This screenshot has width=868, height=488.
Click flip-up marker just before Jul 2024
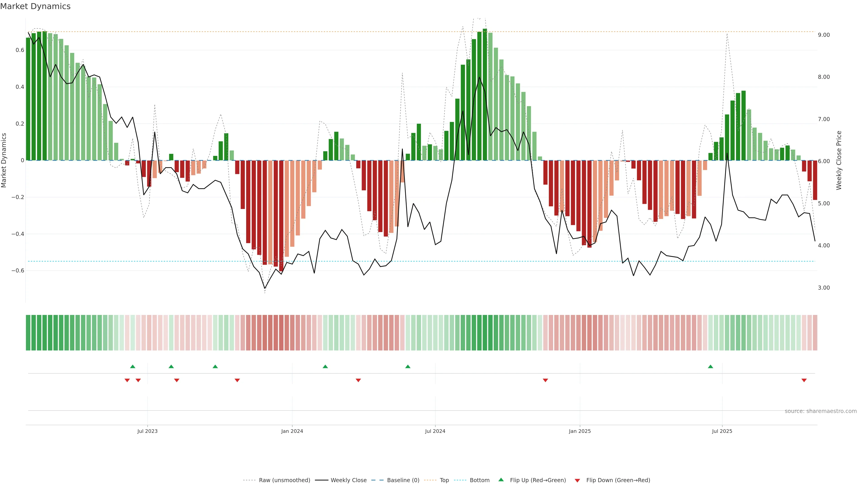coord(408,366)
